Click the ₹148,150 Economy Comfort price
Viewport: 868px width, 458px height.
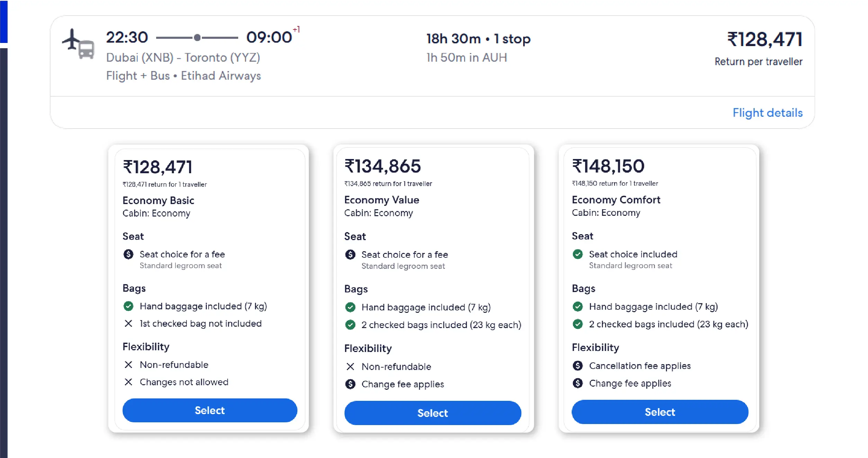tap(608, 166)
